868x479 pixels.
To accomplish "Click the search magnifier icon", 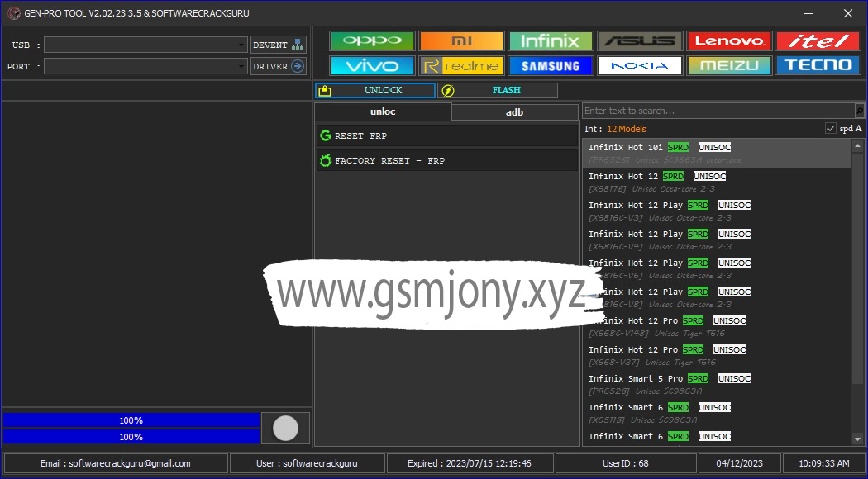I will [859, 111].
